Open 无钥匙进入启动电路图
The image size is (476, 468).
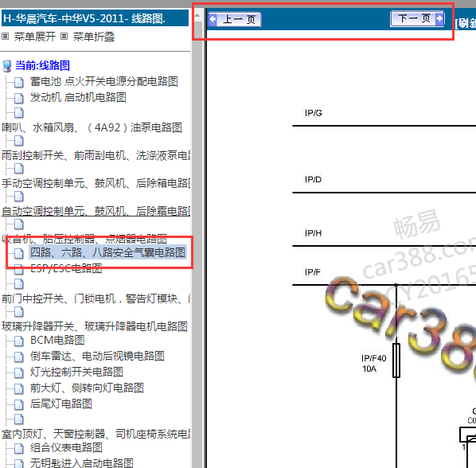82,463
